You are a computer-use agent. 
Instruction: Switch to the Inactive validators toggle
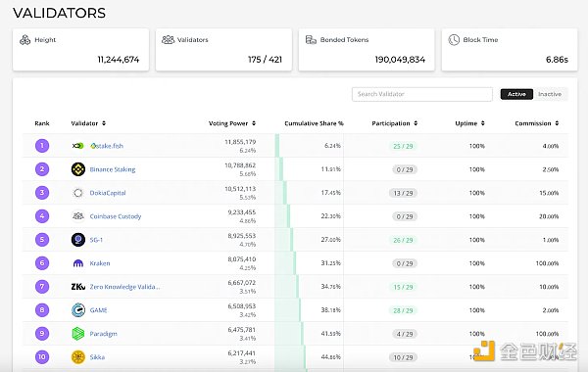[550, 94]
